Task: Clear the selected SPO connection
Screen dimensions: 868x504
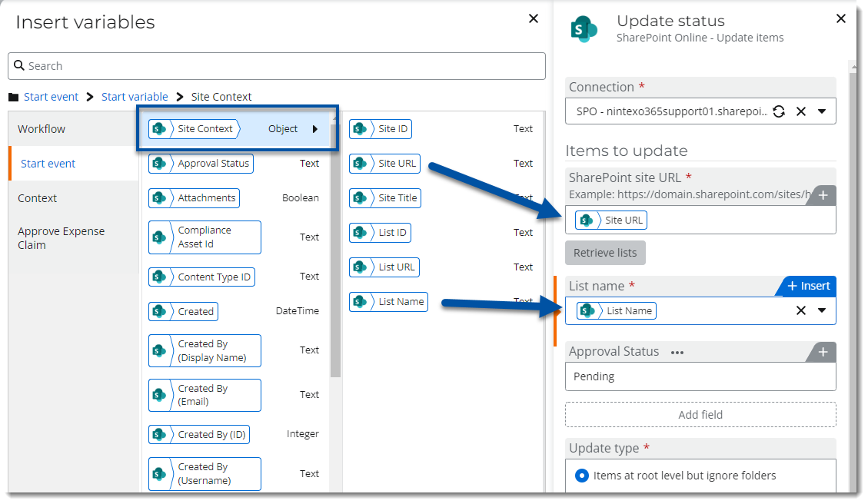Action: 800,111
